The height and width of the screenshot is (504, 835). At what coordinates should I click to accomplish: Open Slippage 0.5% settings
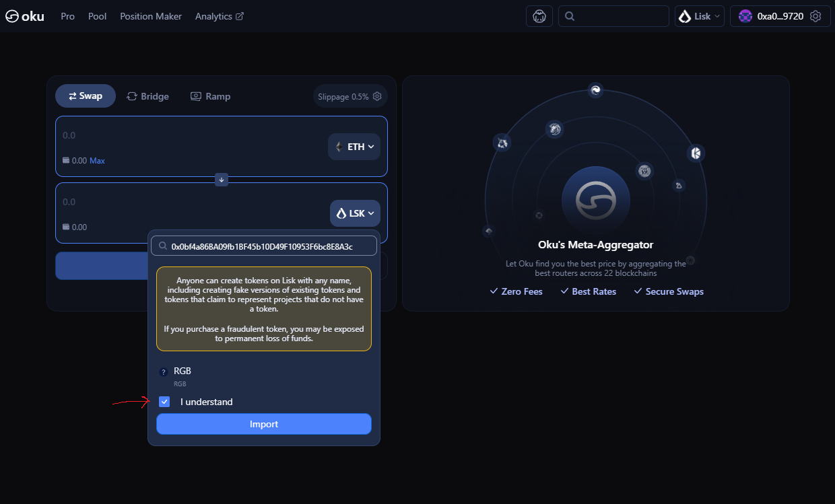click(x=349, y=96)
